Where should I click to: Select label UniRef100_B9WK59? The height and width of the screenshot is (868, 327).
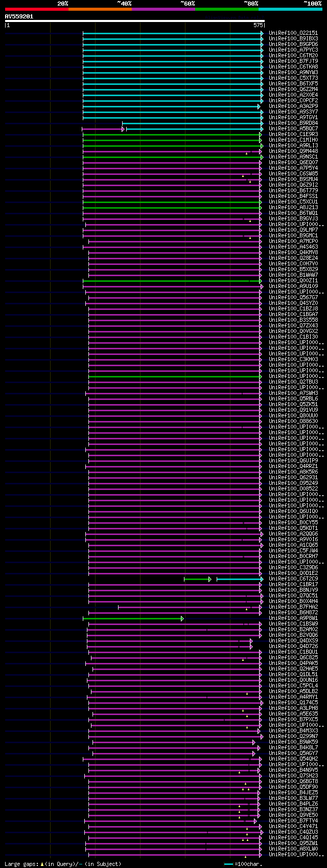(x=293, y=742)
